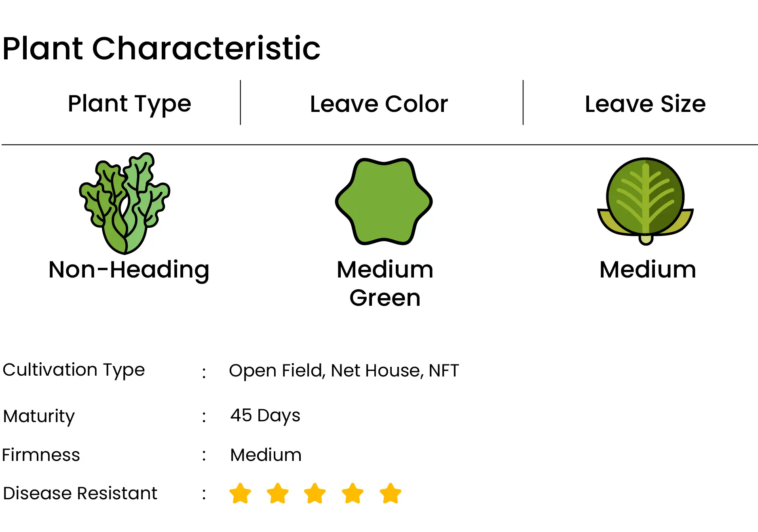Click the Medium firmness value
This screenshot has width=758, height=532.
[266, 455]
